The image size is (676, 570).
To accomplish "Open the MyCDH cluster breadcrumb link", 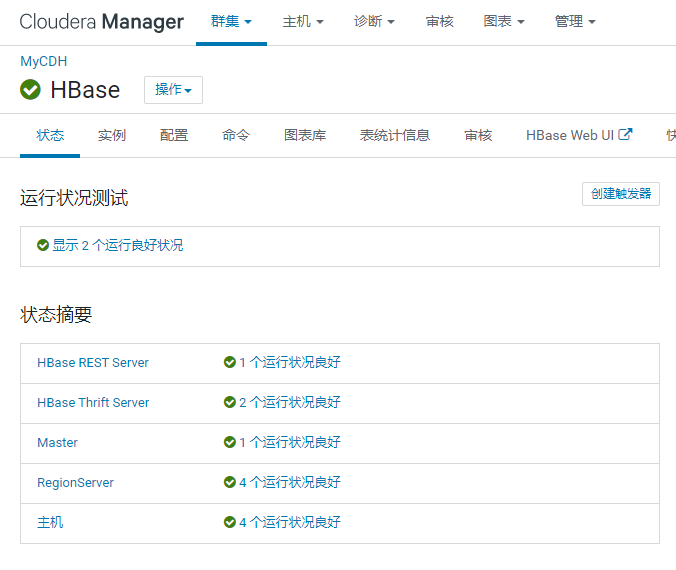I will coord(44,61).
